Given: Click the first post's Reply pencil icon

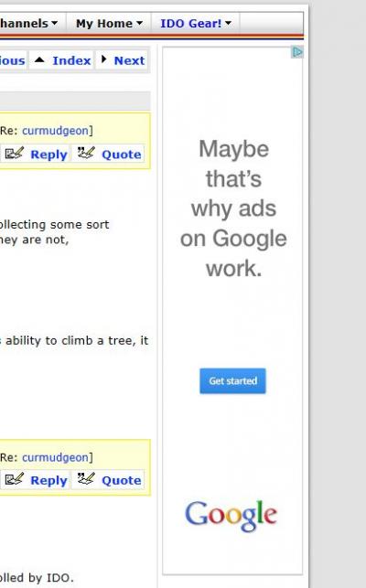Looking at the screenshot, I should (x=15, y=153).
